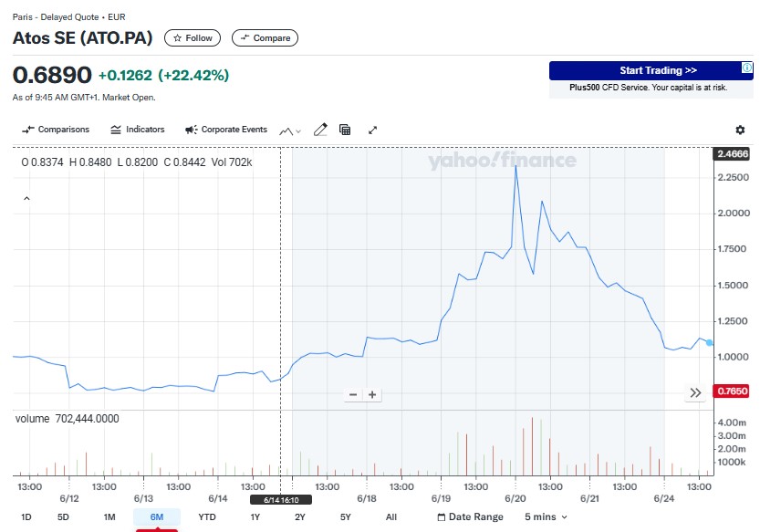Select the 1D time range
The height and width of the screenshot is (532, 760).
(26, 517)
